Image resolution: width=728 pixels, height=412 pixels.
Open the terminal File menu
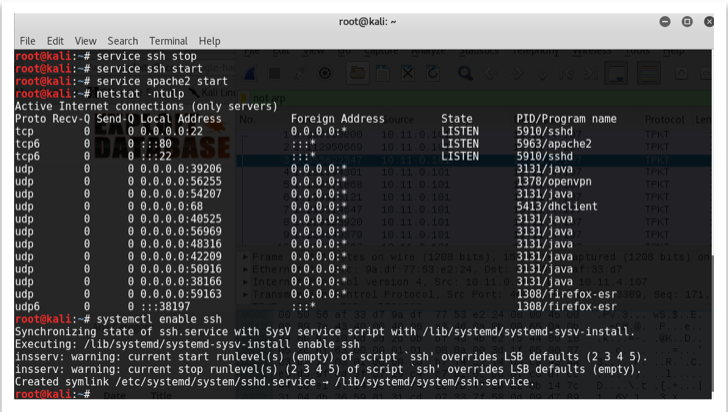click(x=27, y=41)
